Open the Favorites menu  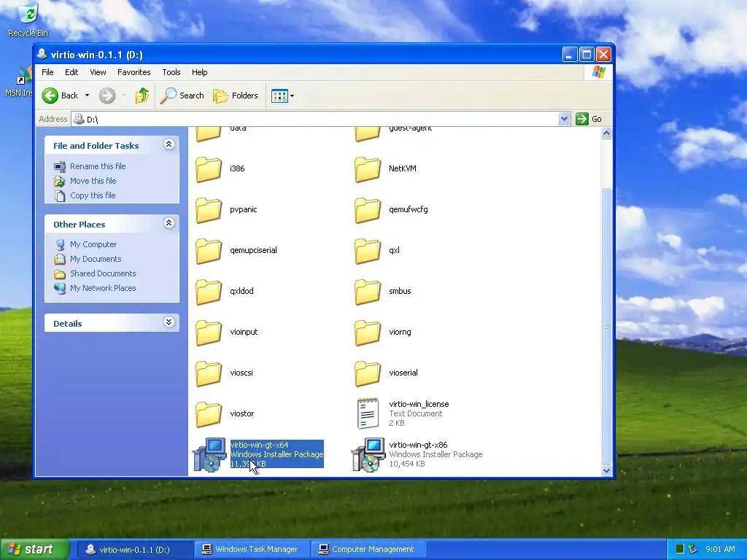tap(134, 72)
